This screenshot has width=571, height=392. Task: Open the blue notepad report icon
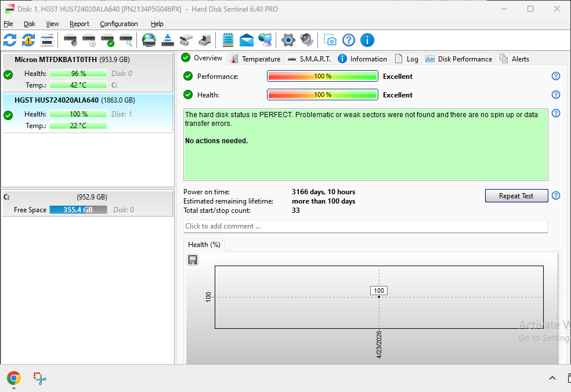pos(228,40)
